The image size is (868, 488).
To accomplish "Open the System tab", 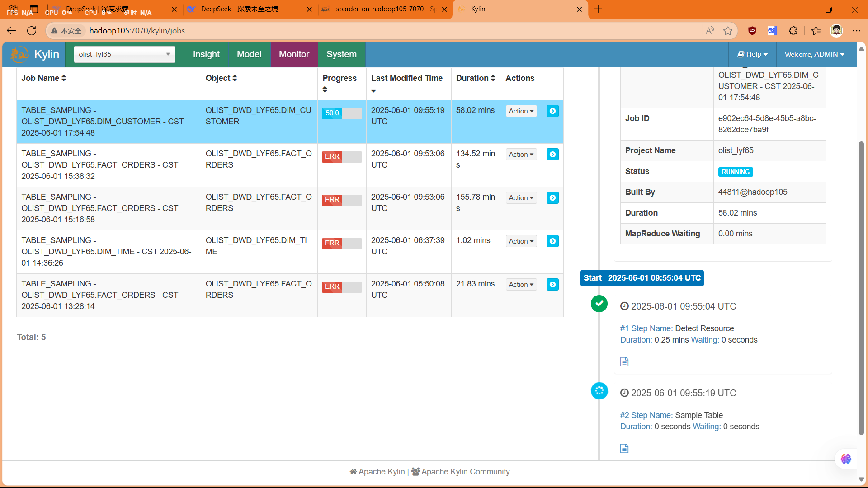I will (341, 55).
